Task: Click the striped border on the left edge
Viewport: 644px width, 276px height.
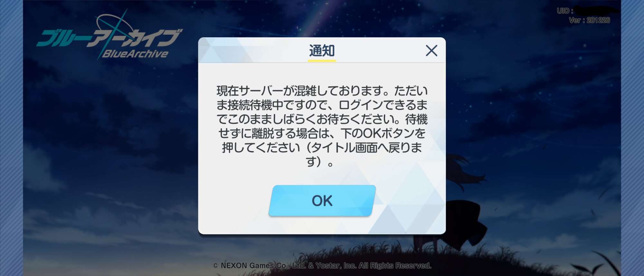Action: pyautogui.click(x=11, y=138)
